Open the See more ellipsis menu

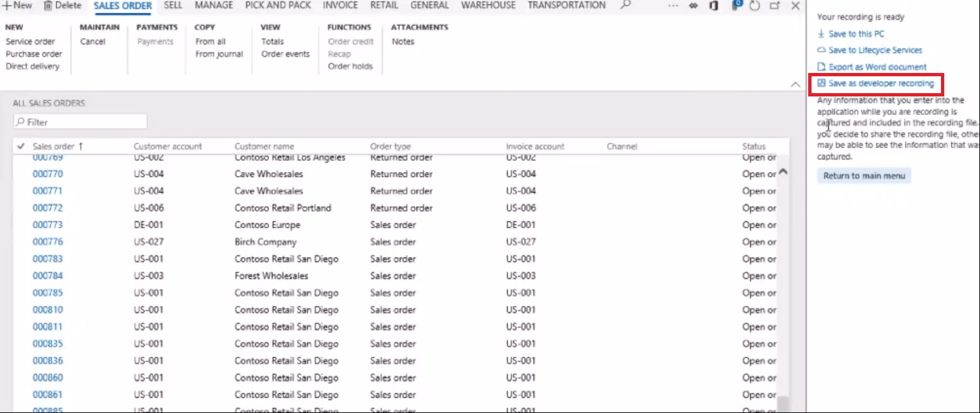click(673, 6)
